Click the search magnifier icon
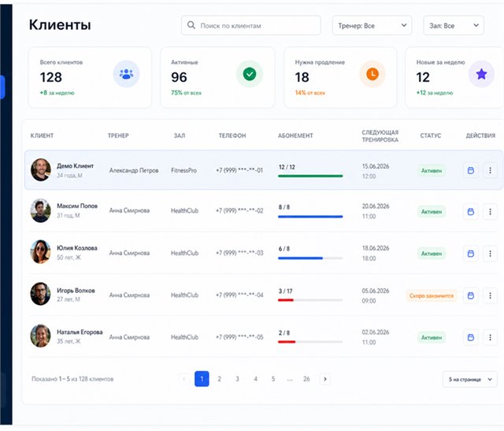 click(191, 25)
